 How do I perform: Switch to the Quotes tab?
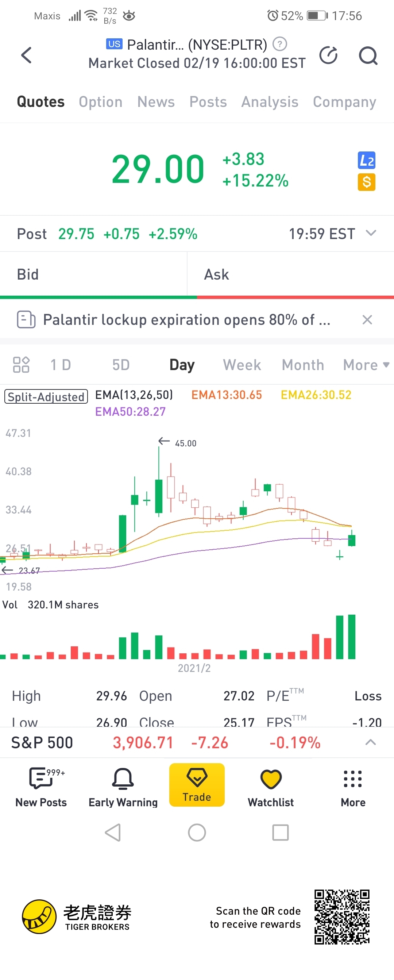(x=41, y=101)
